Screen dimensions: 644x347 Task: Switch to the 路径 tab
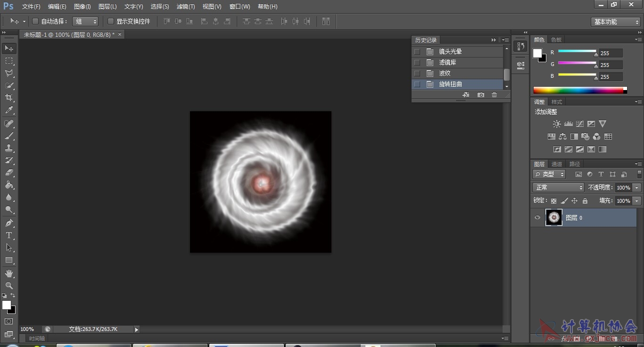(x=575, y=164)
